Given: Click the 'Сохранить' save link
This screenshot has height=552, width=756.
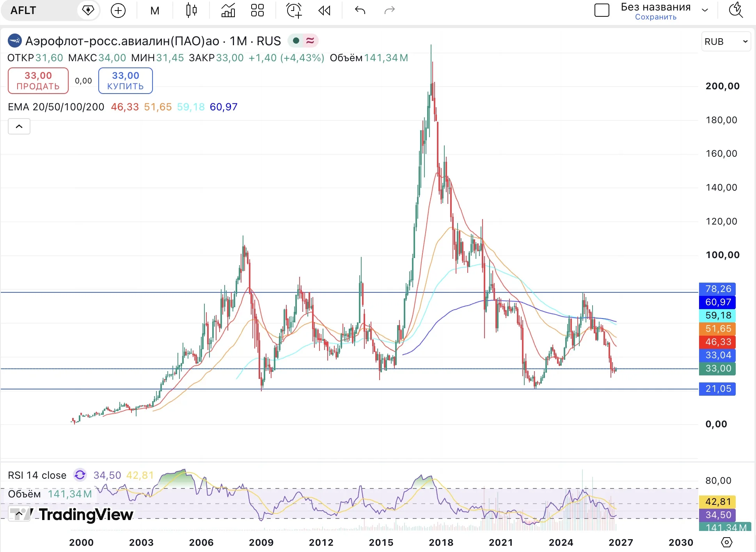Looking at the screenshot, I should pyautogui.click(x=656, y=17).
